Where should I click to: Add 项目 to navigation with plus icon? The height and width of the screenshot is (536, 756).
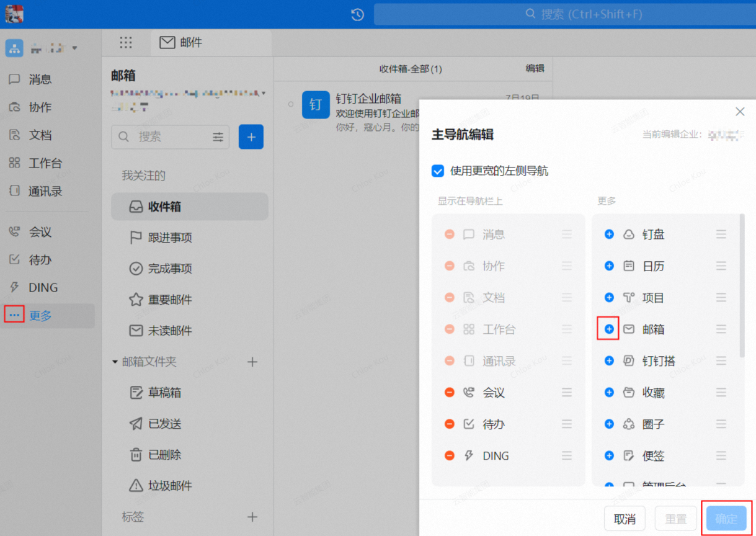click(609, 297)
